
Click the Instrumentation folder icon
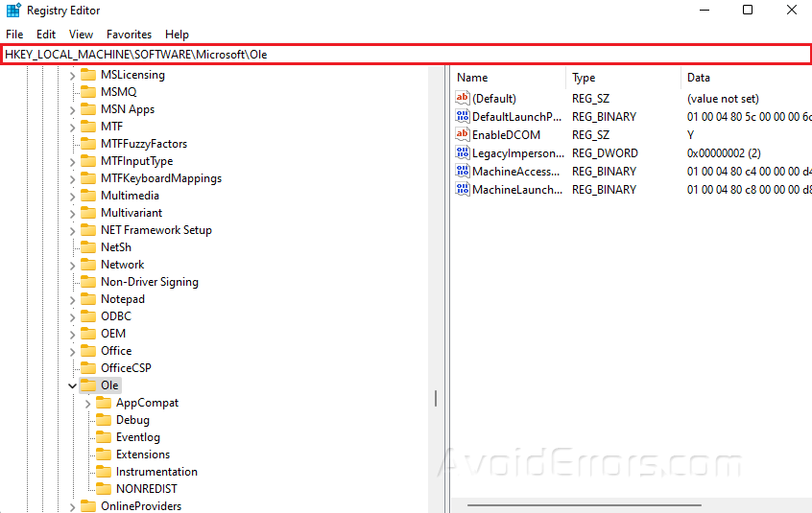104,472
